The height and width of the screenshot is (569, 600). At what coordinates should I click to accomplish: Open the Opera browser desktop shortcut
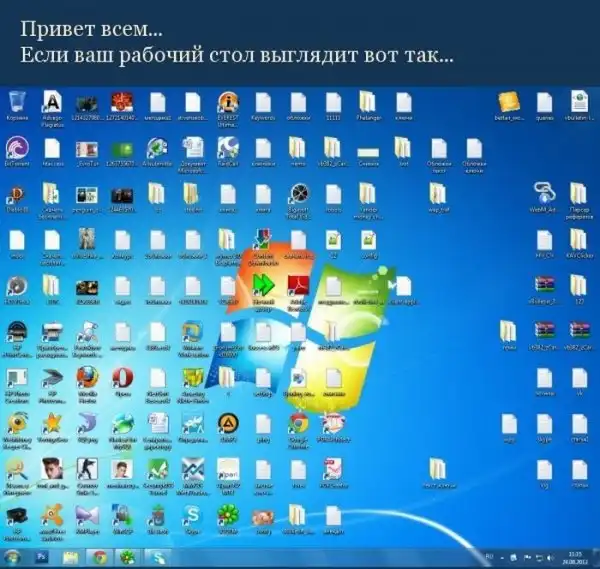(123, 378)
